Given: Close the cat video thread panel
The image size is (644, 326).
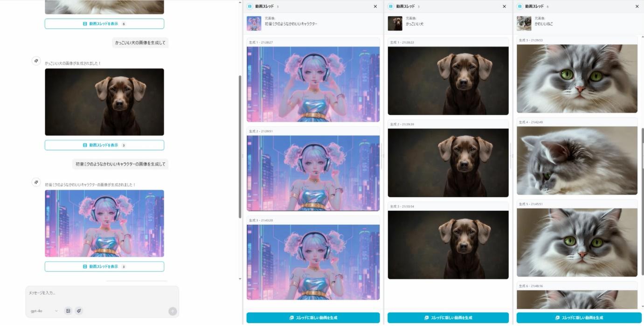Looking at the screenshot, I should pyautogui.click(x=637, y=7).
